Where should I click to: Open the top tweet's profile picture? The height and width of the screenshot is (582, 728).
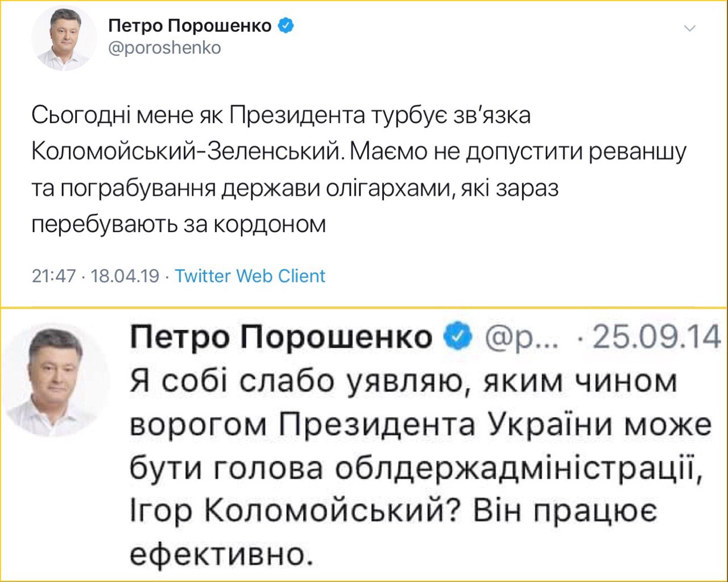[64, 39]
